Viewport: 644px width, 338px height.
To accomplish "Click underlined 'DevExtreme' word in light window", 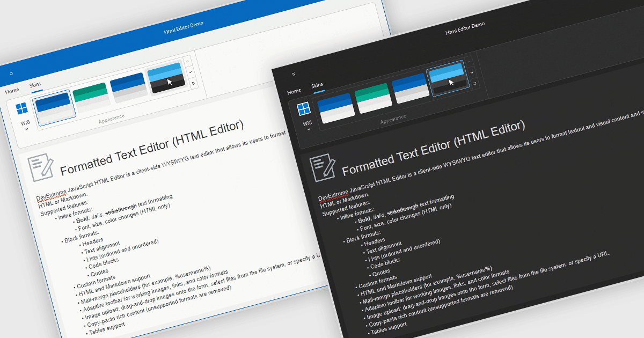I will coord(52,195).
